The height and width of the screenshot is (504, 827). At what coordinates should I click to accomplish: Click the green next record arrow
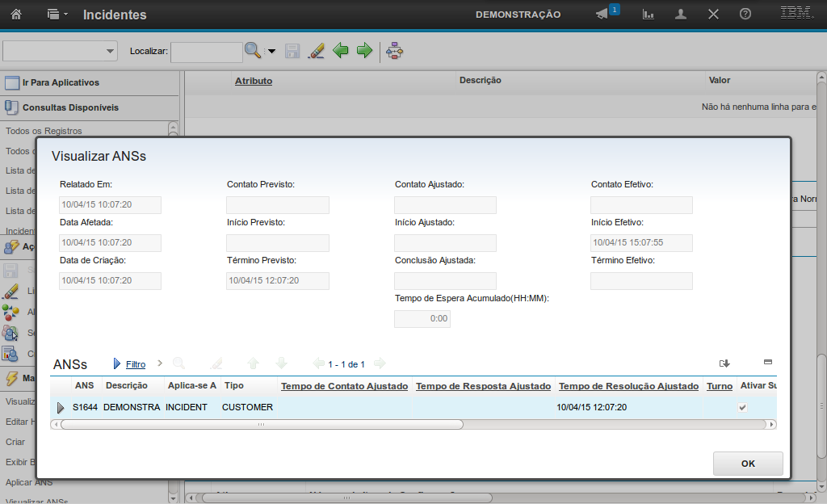click(364, 51)
